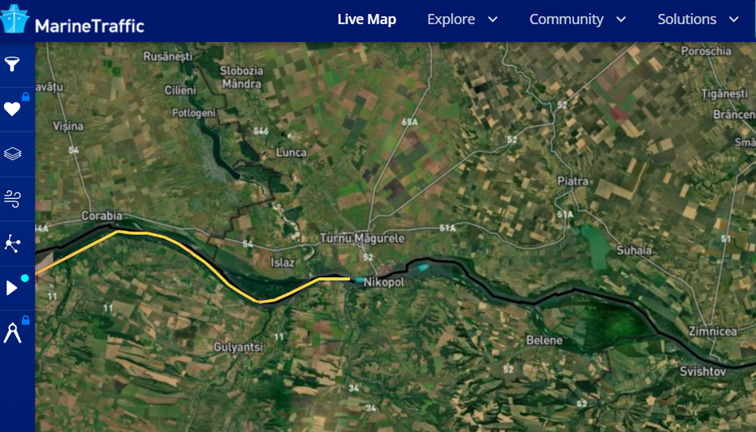
Task: Select the distance measuring compass tool
Action: [12, 333]
